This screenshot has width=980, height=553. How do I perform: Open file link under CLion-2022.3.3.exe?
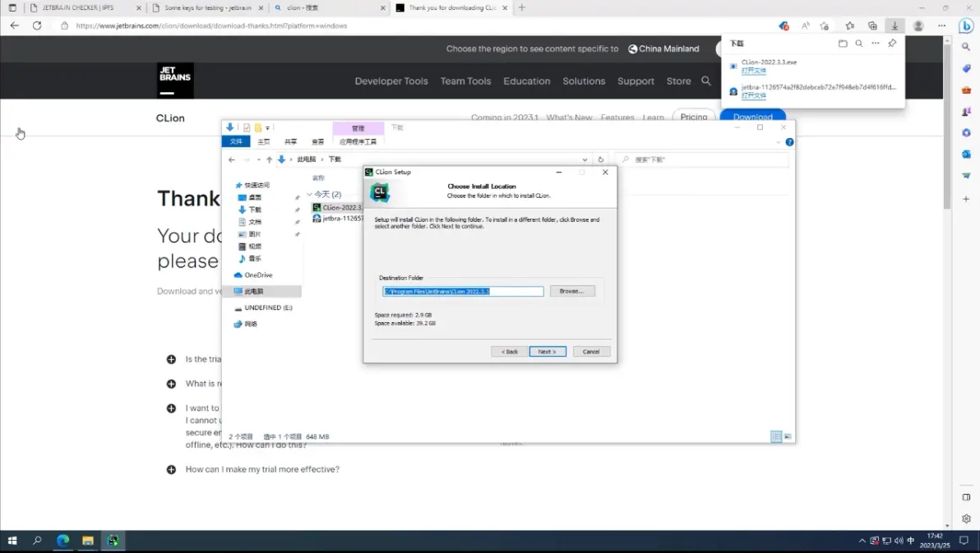pos(753,71)
